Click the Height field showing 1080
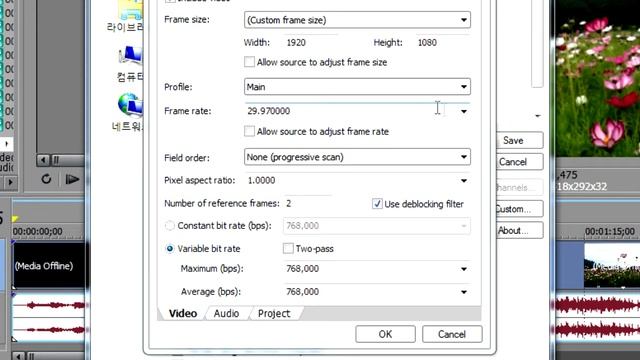The image size is (640, 360). click(x=442, y=42)
